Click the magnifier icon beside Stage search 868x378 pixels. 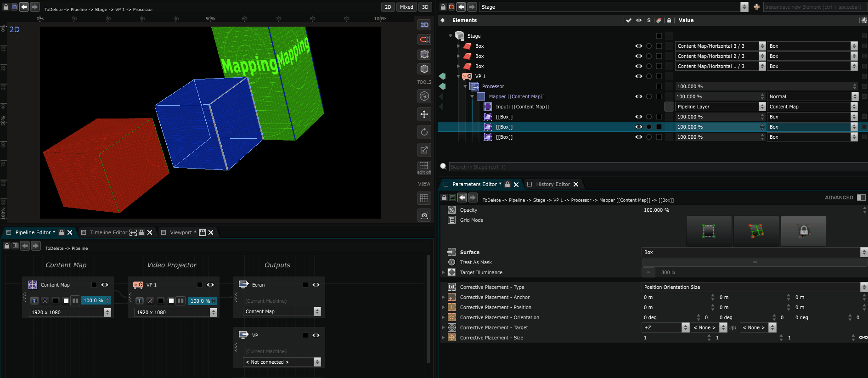(x=443, y=167)
